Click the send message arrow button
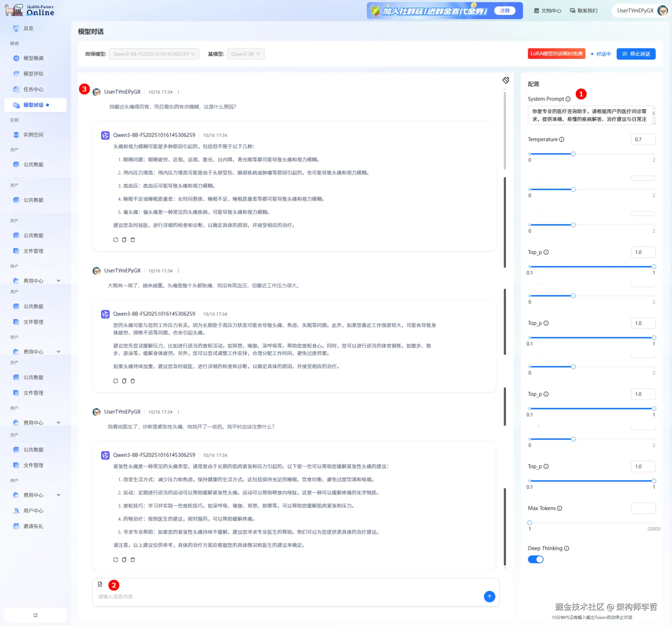Viewport: 672px width, 626px height. tap(489, 596)
